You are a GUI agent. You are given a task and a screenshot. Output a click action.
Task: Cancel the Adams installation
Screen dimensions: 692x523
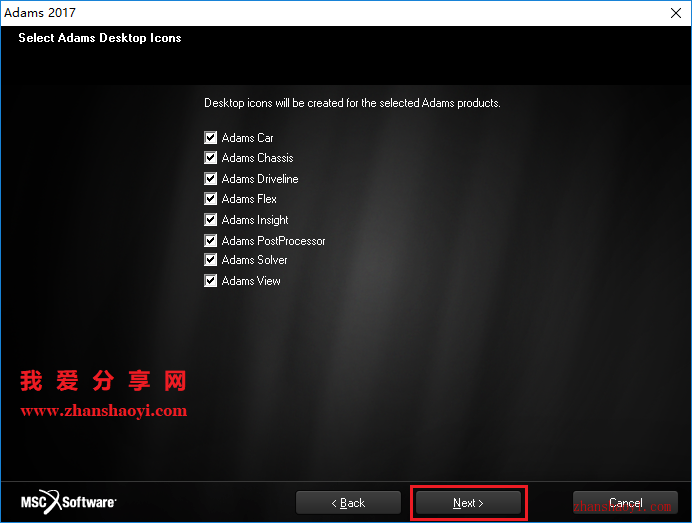click(x=625, y=503)
